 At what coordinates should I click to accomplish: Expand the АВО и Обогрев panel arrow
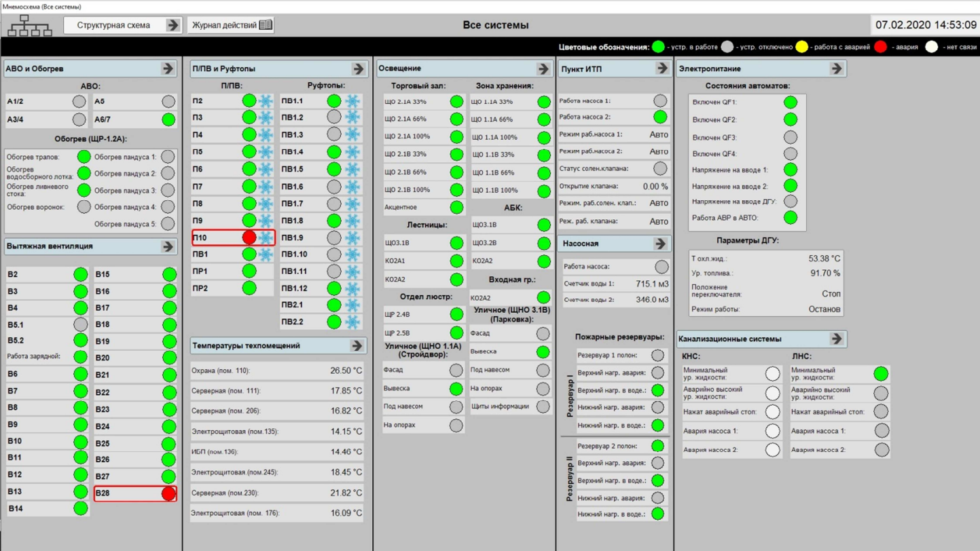(168, 69)
